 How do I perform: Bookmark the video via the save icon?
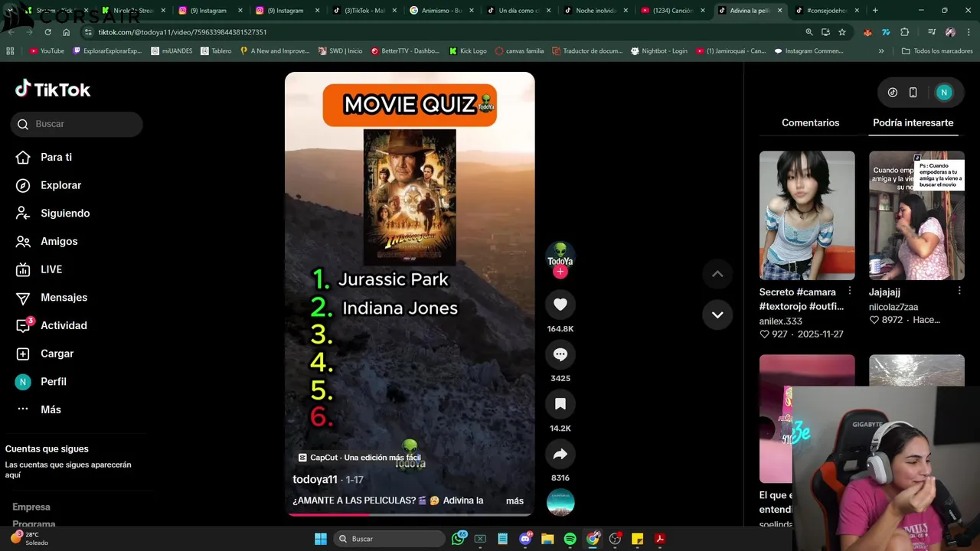tap(560, 404)
